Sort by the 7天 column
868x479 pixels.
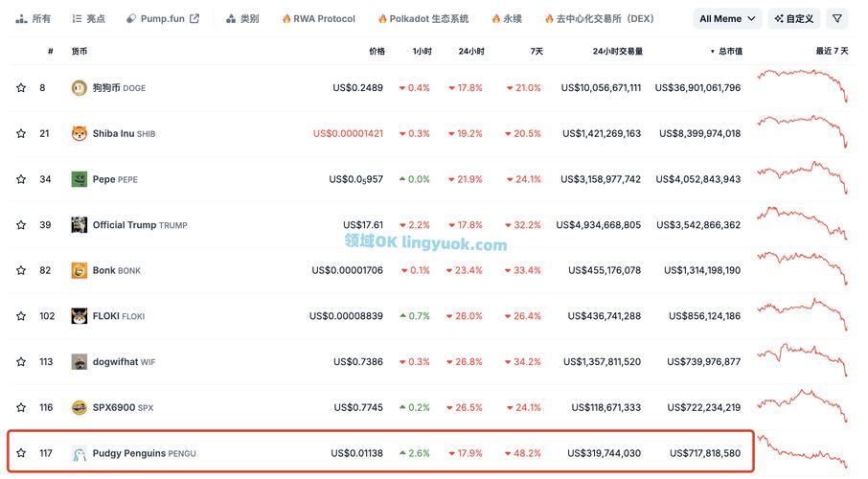(x=537, y=51)
